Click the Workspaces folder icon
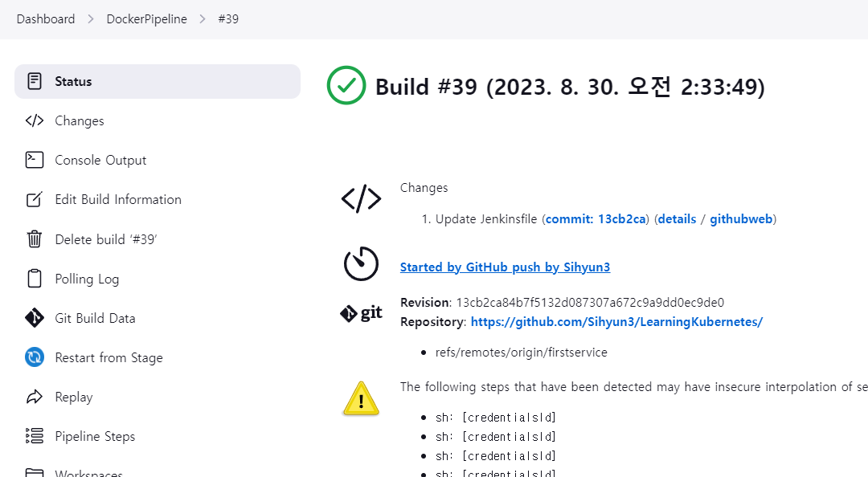 (35, 473)
